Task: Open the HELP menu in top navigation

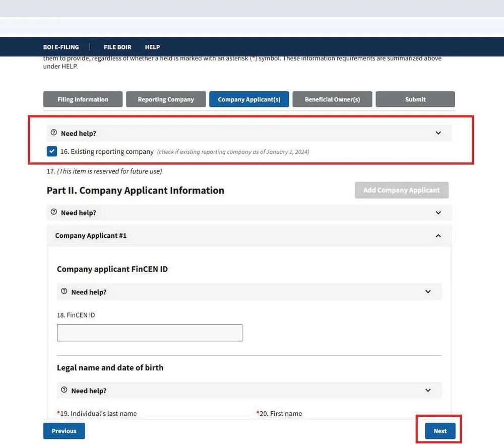Action: (x=152, y=47)
